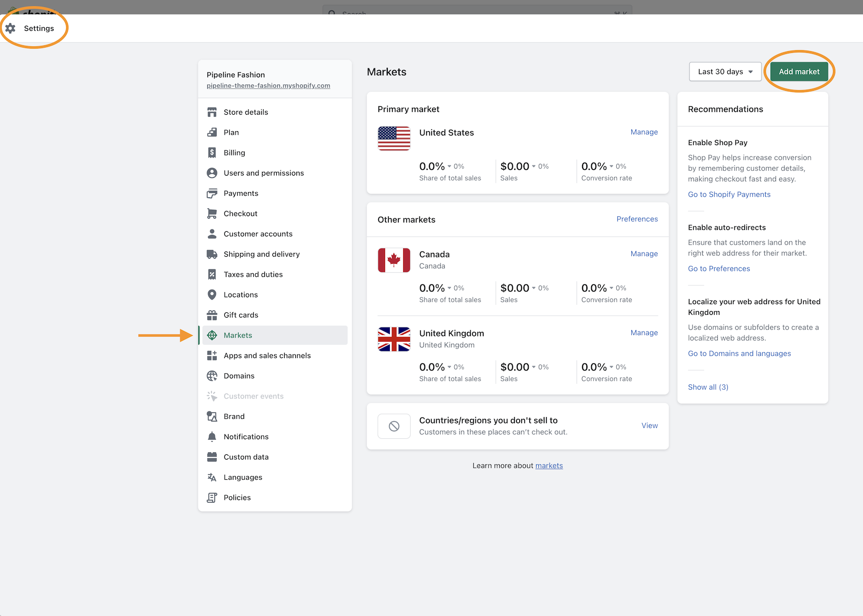Click the Locations pin icon
863x616 pixels.
pos(212,295)
